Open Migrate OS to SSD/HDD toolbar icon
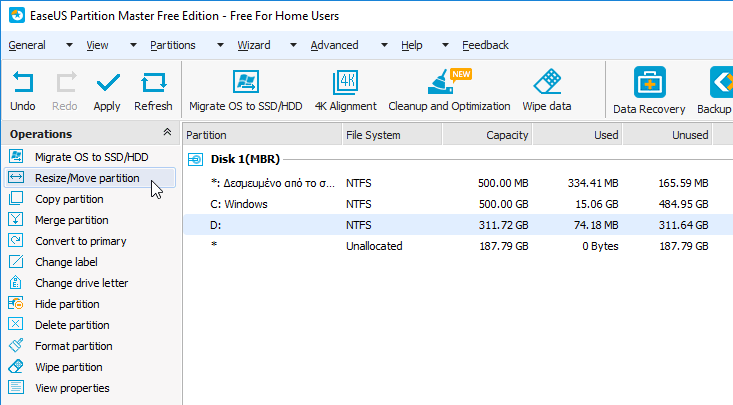Screen dimensions: 733x405 [245, 82]
